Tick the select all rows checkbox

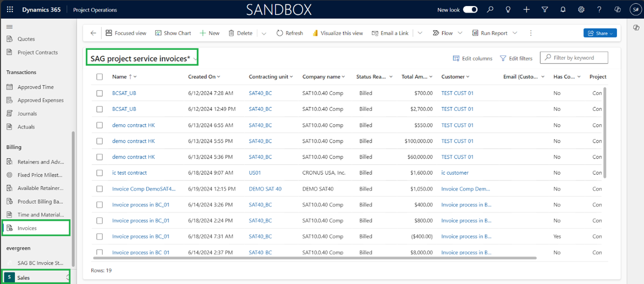click(x=99, y=76)
